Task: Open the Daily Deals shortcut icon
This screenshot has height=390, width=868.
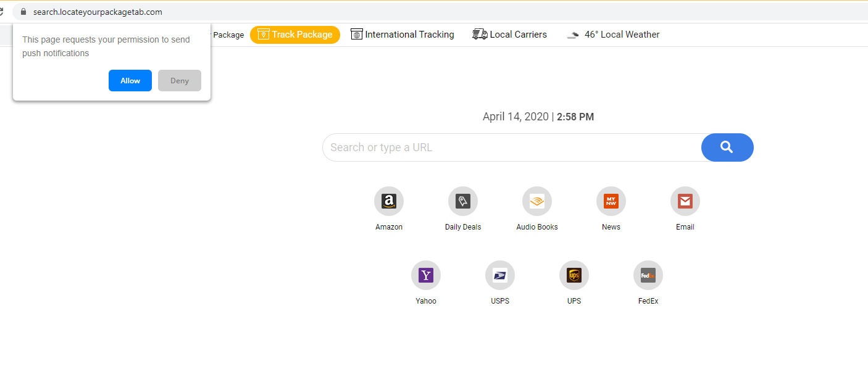Action: point(463,201)
